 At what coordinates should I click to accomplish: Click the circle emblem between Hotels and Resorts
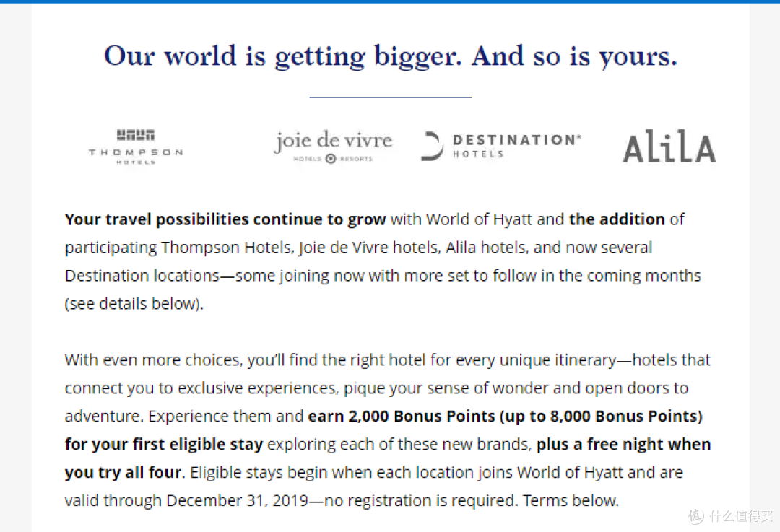click(331, 159)
